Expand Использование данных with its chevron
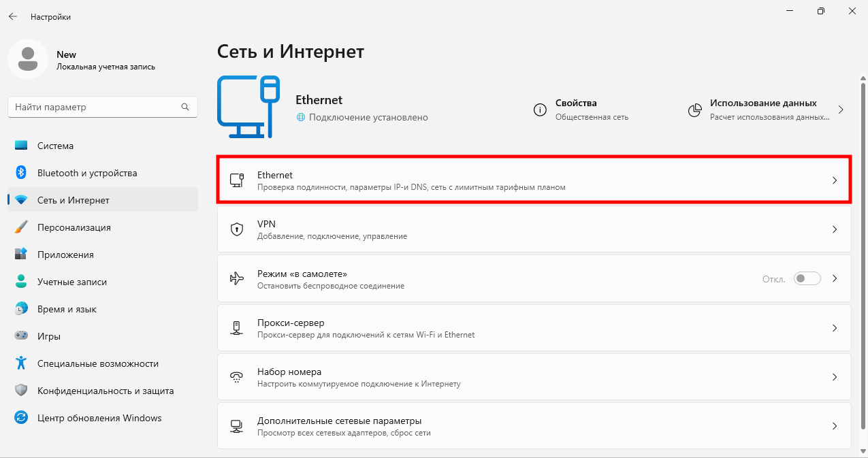This screenshot has width=868, height=458. pos(840,110)
